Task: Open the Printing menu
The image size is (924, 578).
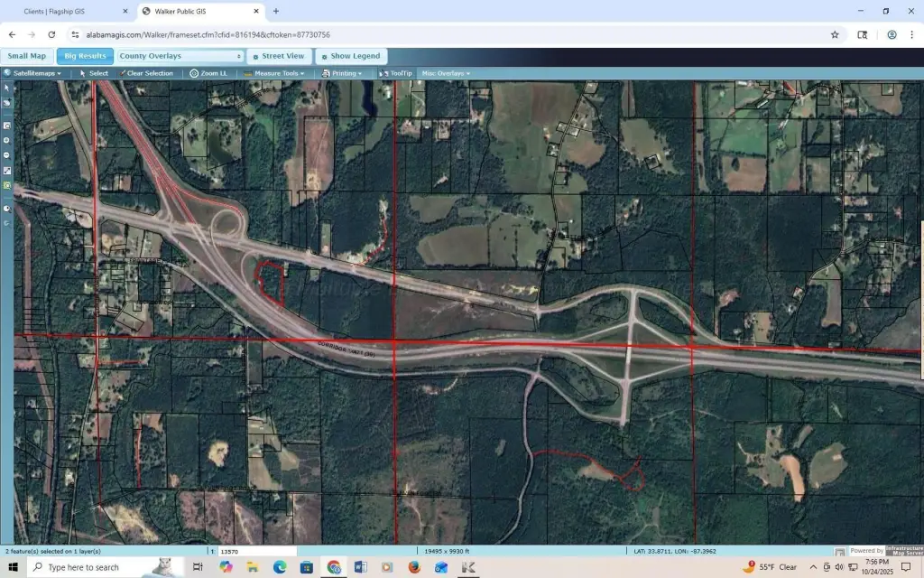Action: [343, 73]
